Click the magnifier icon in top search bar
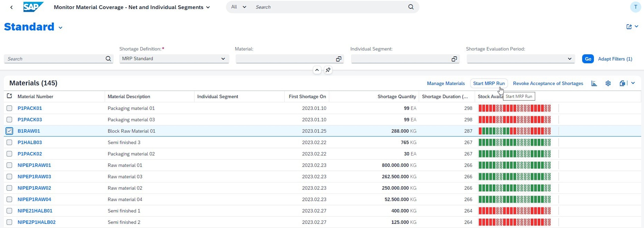Screen dimensions: 644x228 tap(411, 7)
